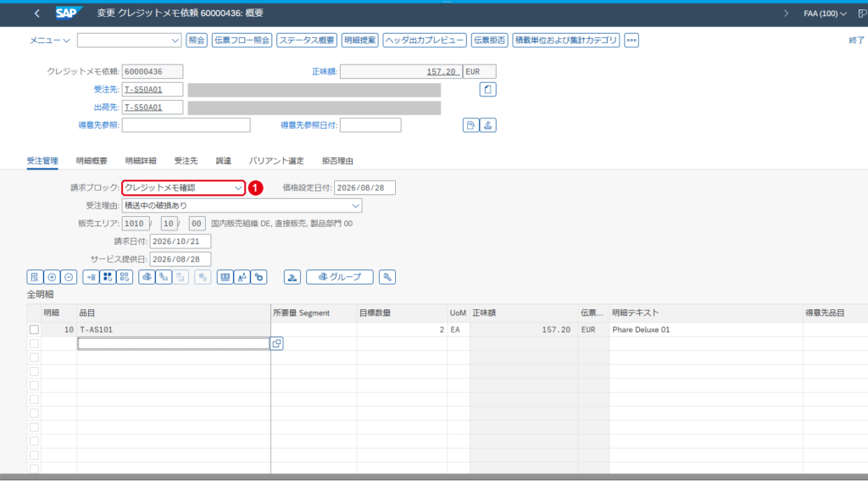Screen dimensions: 868x482
Task: Click the グループ button
Action: (339, 277)
